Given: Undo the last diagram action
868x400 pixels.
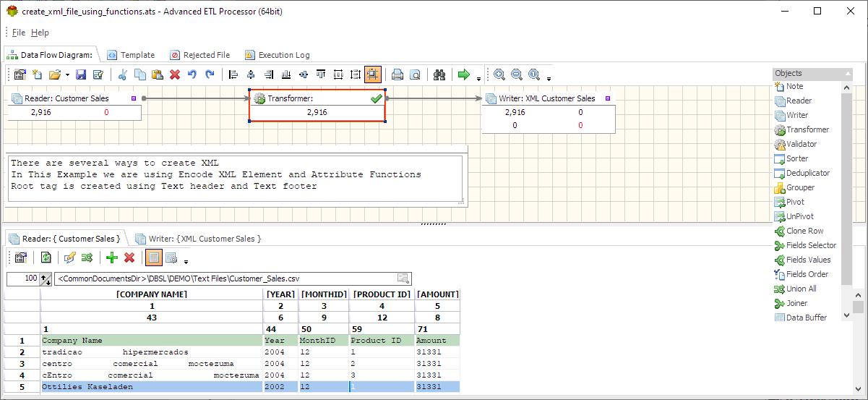Looking at the screenshot, I should point(192,74).
